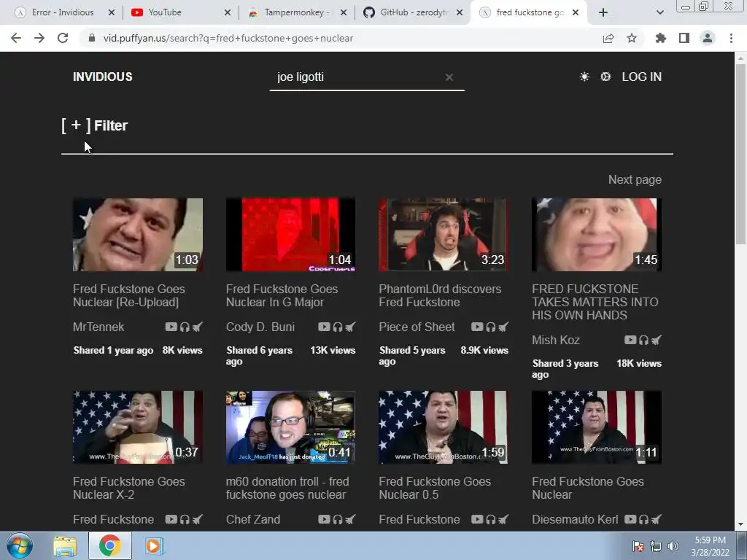Switch instance icon beside Cody D. Buni

click(350, 327)
